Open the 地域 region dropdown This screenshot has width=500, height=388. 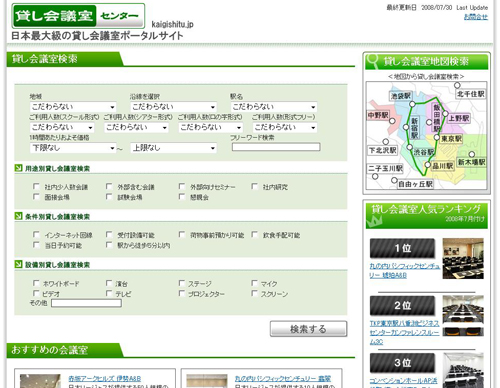73,107
